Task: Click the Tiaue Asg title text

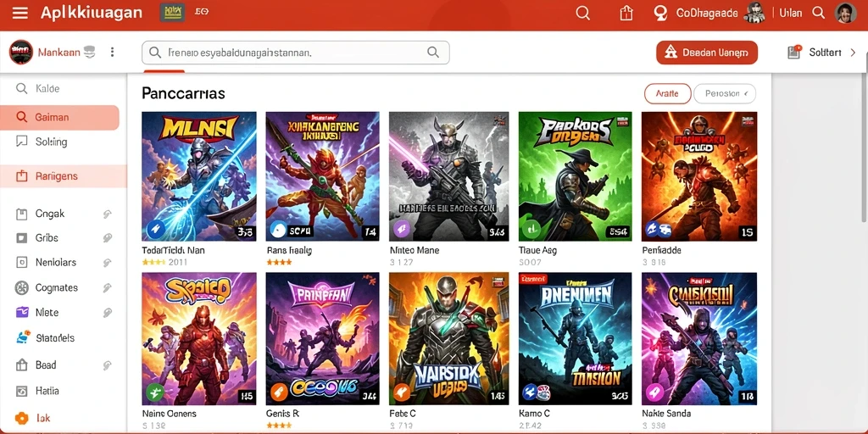Action: pyautogui.click(x=538, y=250)
